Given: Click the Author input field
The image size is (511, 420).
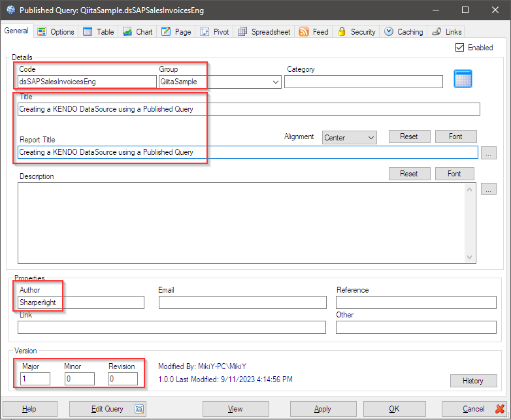Looking at the screenshot, I should 81,302.
